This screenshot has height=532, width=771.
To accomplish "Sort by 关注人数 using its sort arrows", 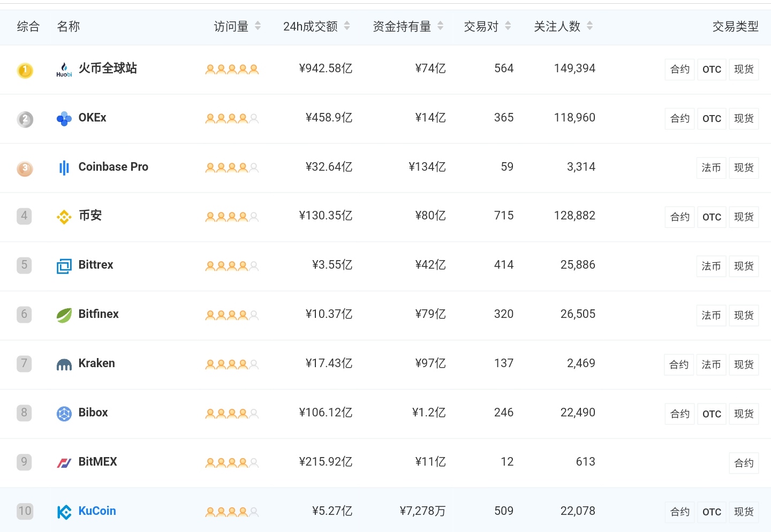I will point(589,26).
